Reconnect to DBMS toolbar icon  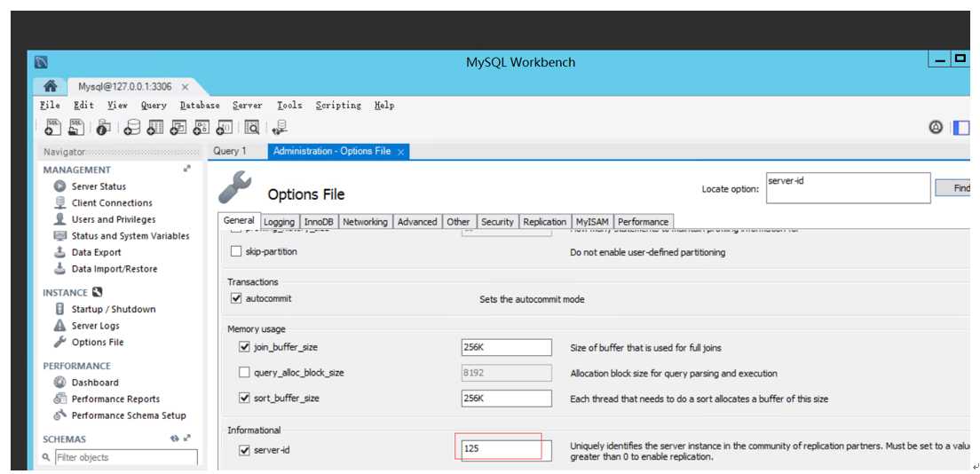[x=280, y=128]
